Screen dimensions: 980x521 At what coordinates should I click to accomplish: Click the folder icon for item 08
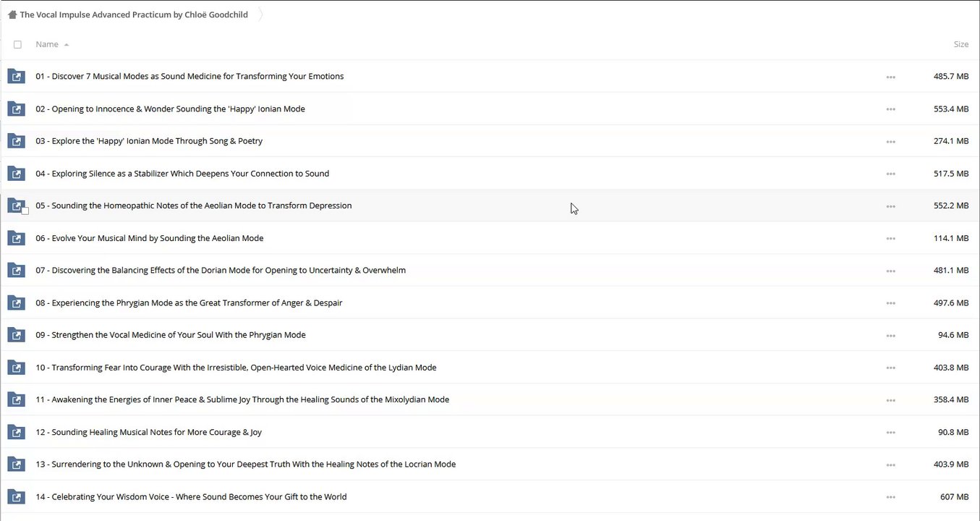16,303
